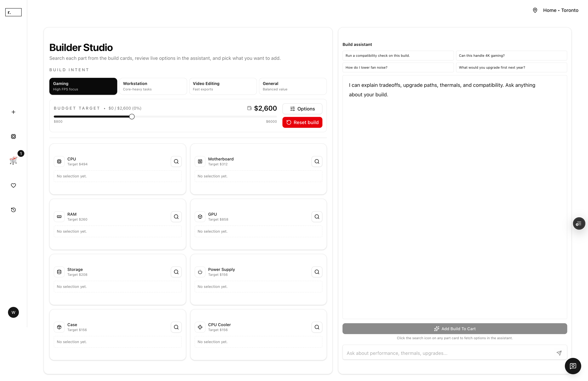Enable the General balanced value intent

[293, 86]
